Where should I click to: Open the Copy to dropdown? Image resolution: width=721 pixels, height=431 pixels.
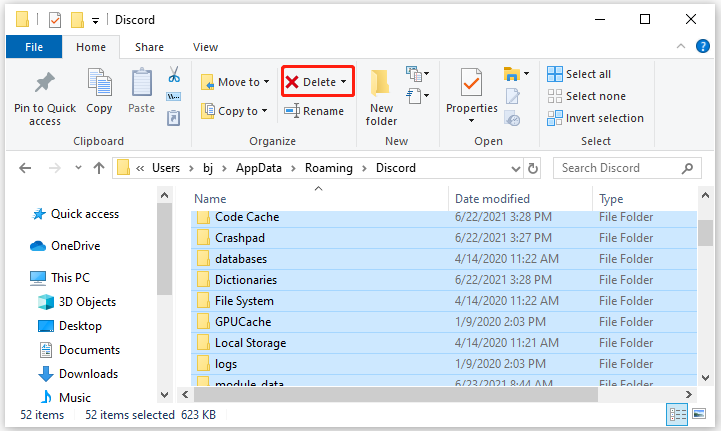coord(264,111)
